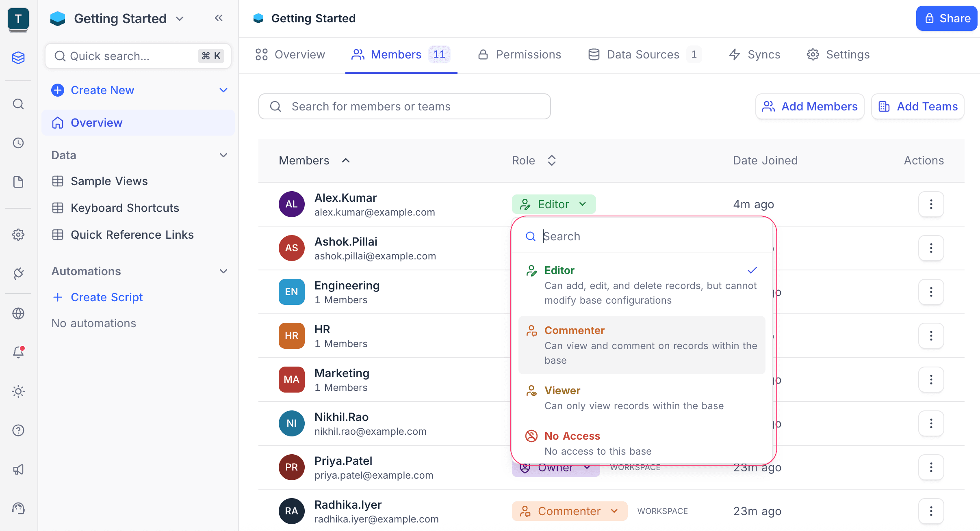Switch to the Permissions tab
Viewport: 980px width, 531px height.
(520, 54)
